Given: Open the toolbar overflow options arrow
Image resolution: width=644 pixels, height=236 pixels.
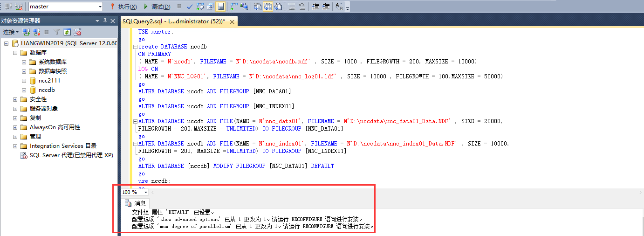Looking at the screenshot, I should tap(347, 8).
